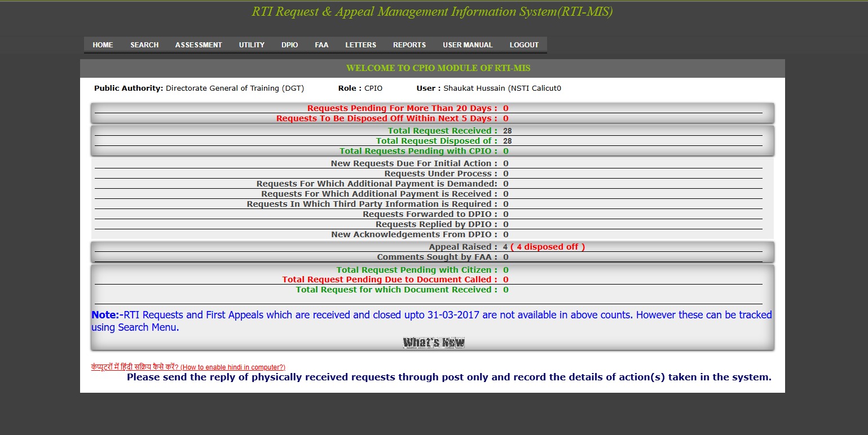Click Total Request for which Document Received count

click(x=506, y=290)
